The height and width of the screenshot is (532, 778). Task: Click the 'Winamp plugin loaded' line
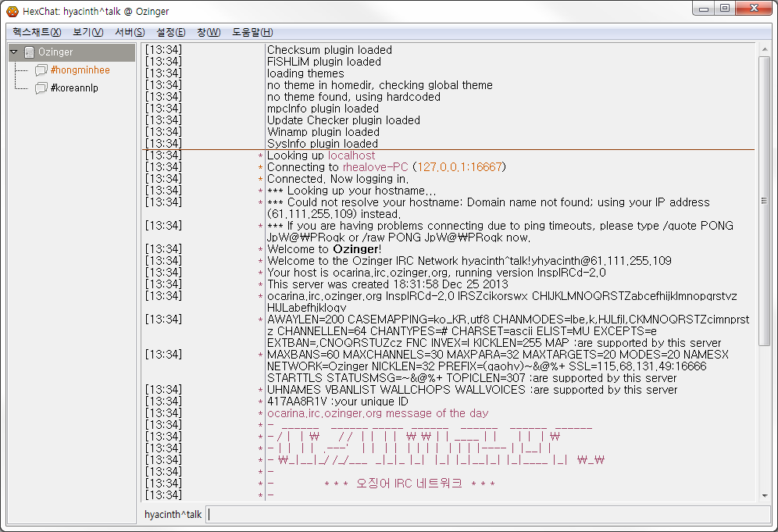[x=323, y=132]
